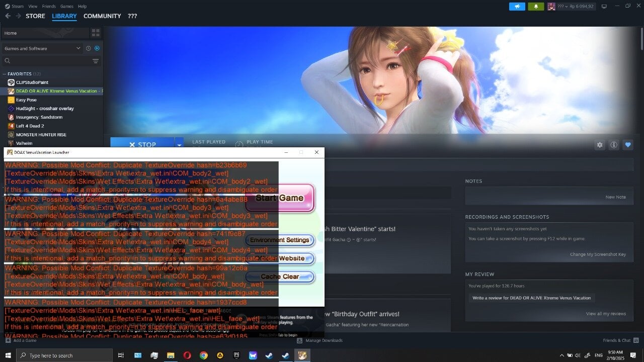Open the View menu
Screen dimensions: 644x362
point(33,7)
